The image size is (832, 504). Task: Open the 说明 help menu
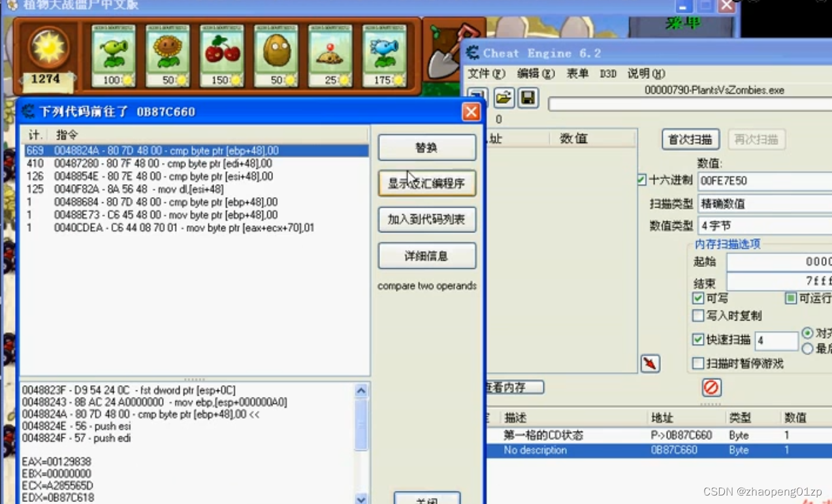tap(647, 74)
